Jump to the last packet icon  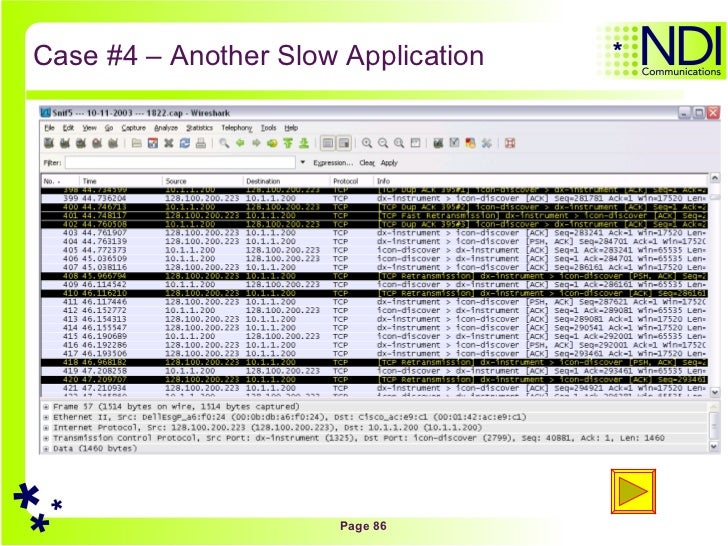coord(304,143)
